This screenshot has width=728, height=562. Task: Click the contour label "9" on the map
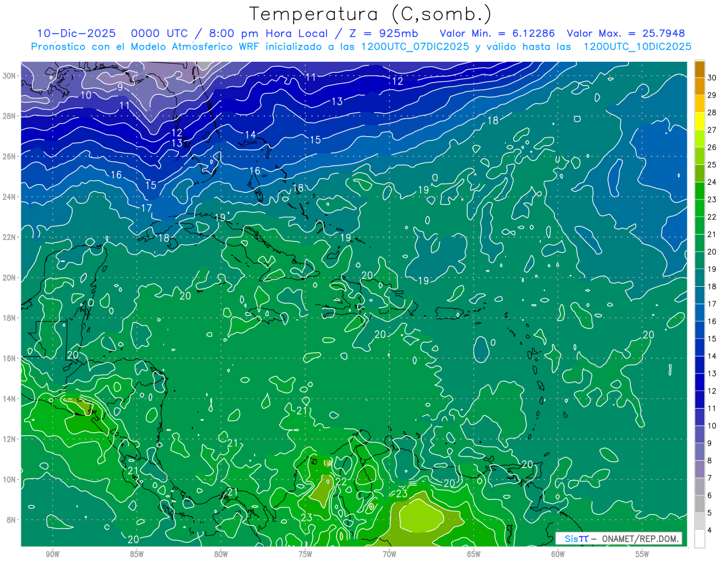click(120, 87)
